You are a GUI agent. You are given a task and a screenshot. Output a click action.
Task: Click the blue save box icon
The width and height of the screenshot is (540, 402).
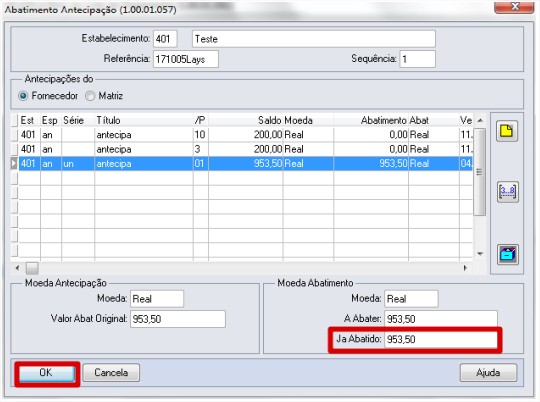pos(508,255)
